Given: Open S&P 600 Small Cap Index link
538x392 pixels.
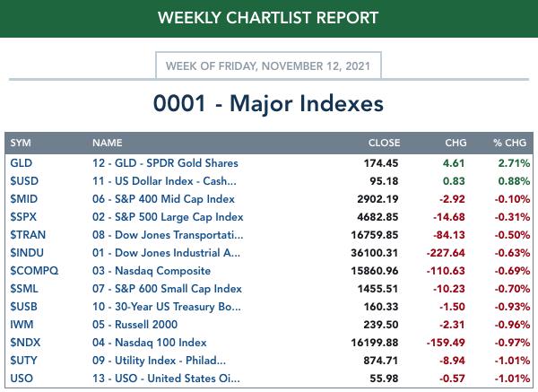Looking at the screenshot, I should click(x=167, y=289).
